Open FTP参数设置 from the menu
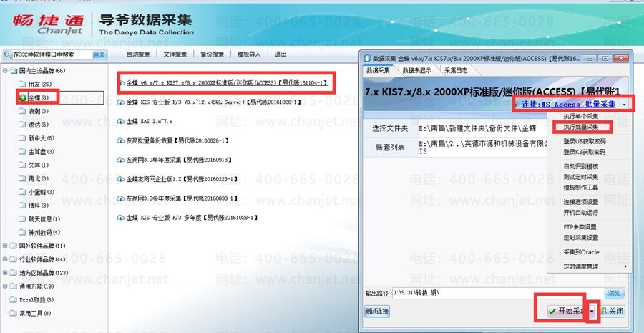Image resolution: width=644 pixels, height=333 pixels. [580, 227]
